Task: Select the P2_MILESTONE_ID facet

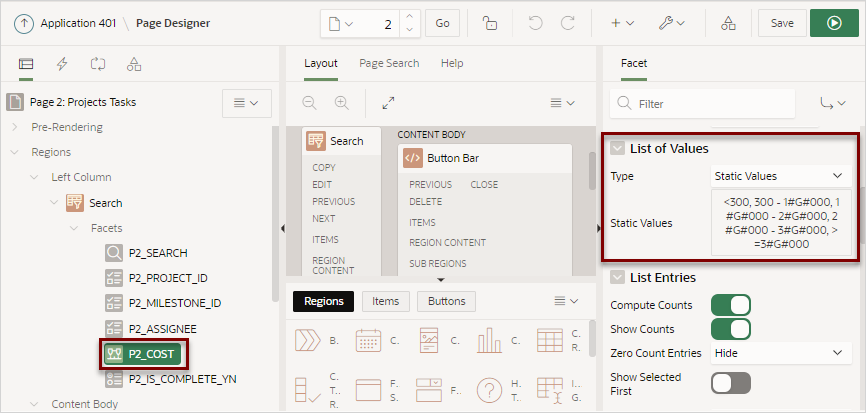Action: 163,303
